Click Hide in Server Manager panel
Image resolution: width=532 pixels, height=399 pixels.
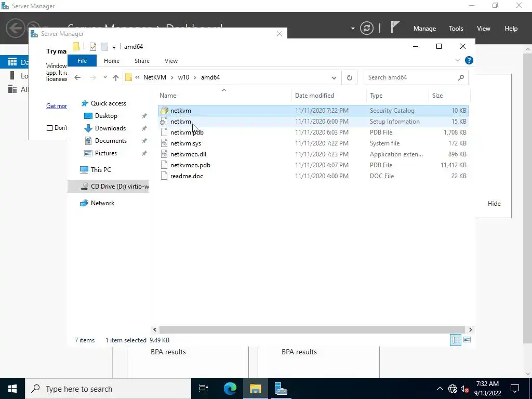[x=494, y=204]
